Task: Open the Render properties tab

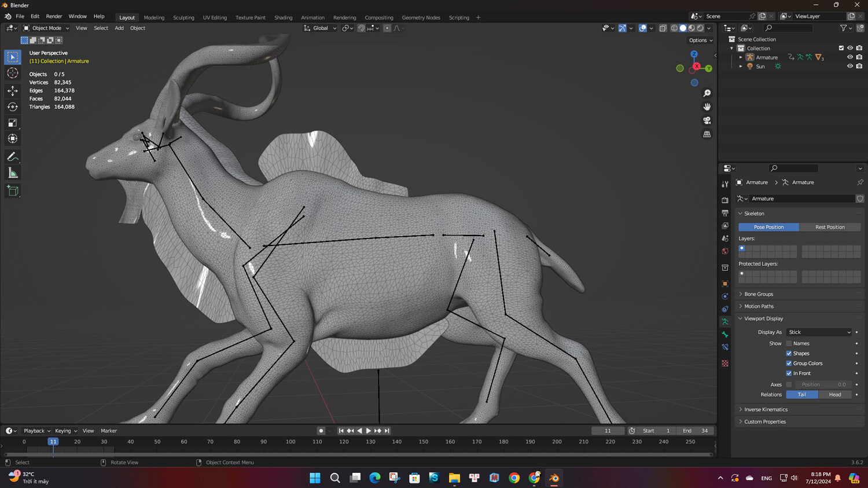Action: click(725, 200)
